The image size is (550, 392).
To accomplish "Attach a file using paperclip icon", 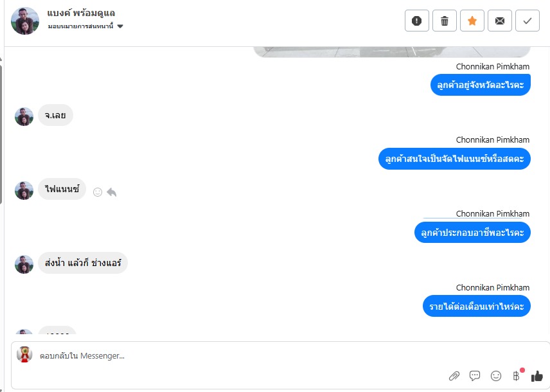I will (x=454, y=376).
